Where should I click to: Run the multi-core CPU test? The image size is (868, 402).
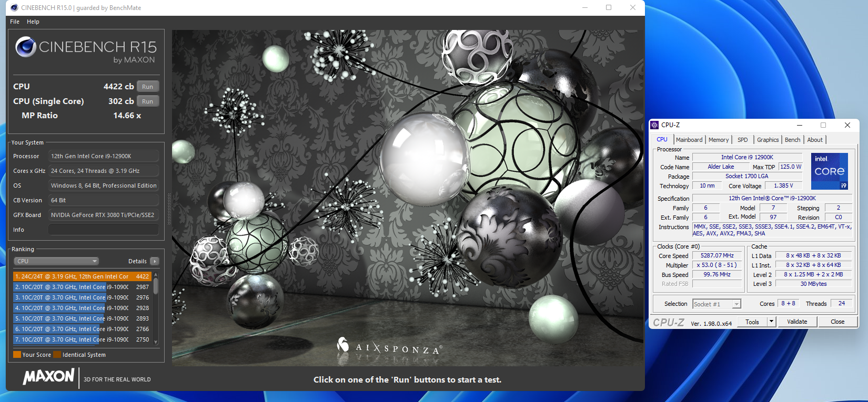coord(148,87)
